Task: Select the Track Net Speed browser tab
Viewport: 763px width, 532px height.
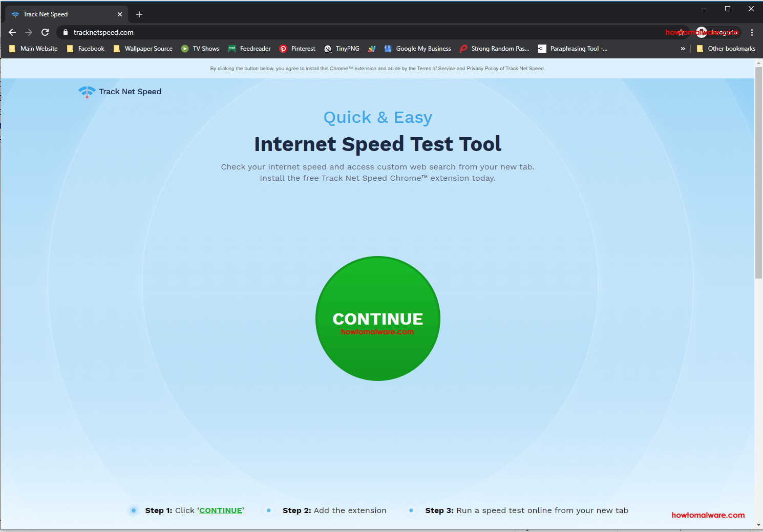Action: tap(67, 14)
